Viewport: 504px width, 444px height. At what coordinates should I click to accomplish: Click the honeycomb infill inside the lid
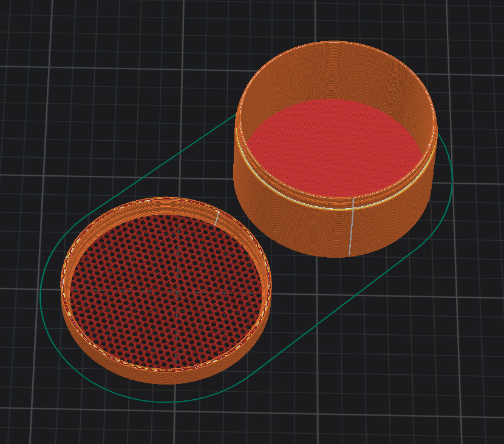pyautogui.click(x=166, y=292)
